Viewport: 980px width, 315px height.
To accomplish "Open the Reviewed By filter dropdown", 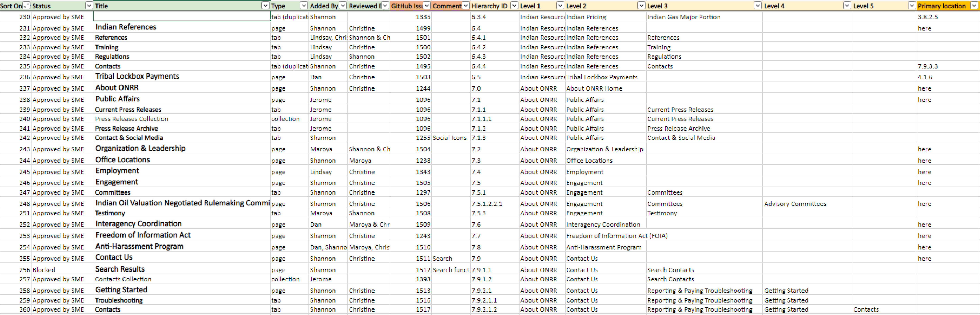I will pyautogui.click(x=385, y=6).
